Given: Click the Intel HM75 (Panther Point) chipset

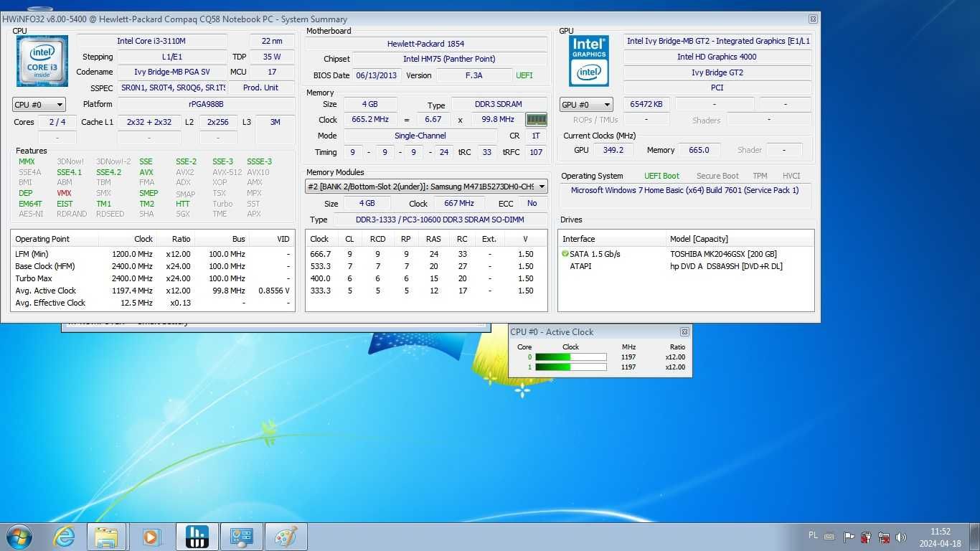Looking at the screenshot, I should [x=449, y=59].
